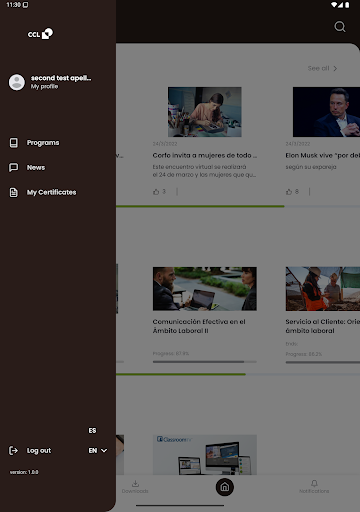Open My Certificates menu item
Viewport: 360px width, 512px height.
pos(51,192)
